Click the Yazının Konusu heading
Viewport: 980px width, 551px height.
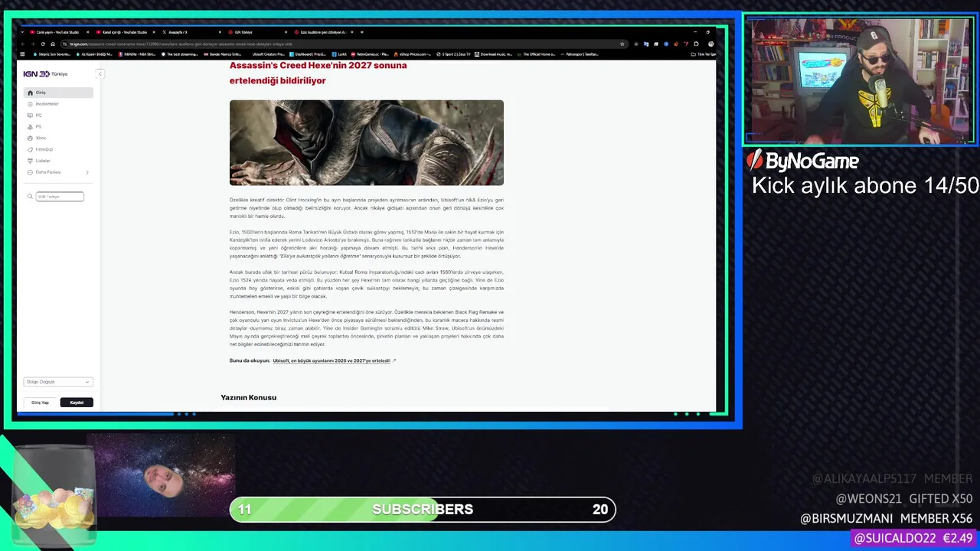(248, 397)
